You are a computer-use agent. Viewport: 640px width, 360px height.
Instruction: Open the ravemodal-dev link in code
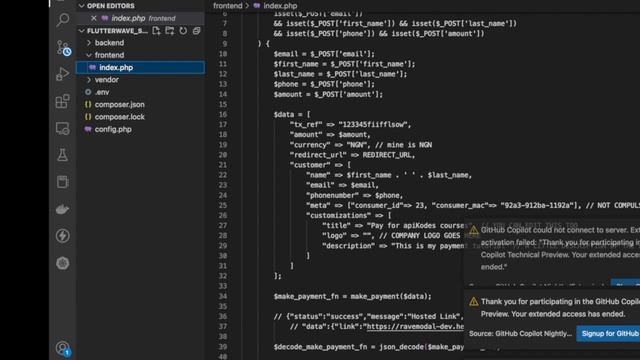(x=415, y=327)
